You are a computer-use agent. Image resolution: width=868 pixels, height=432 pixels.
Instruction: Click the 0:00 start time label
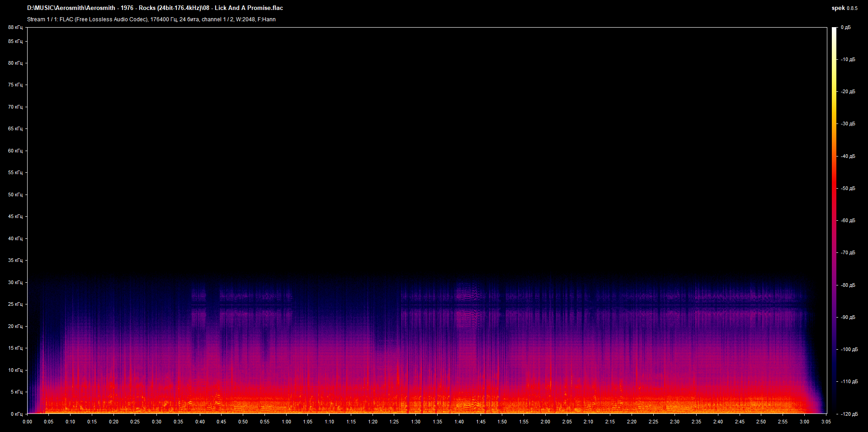[27, 422]
